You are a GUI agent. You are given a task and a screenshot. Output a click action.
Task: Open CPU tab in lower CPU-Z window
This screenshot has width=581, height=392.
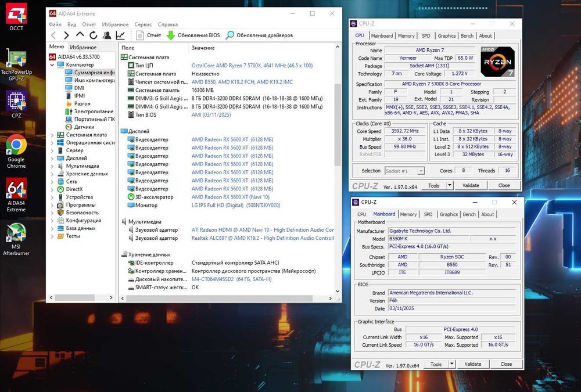(x=361, y=214)
